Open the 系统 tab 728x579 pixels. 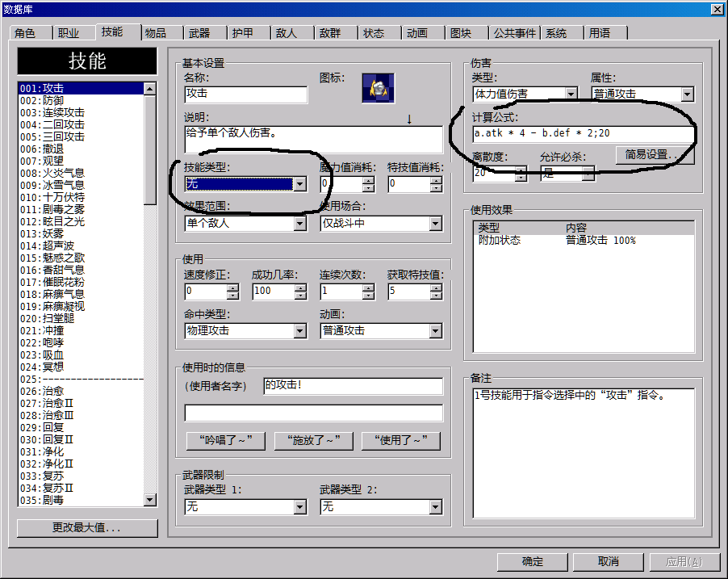point(561,33)
